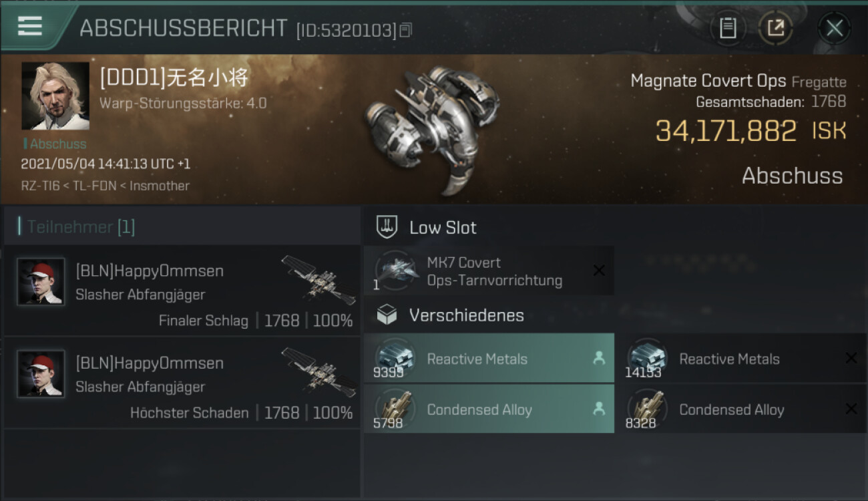868x501 pixels.
Task: Open HappyOmmsen portrait in Finaler Schlag row
Action: coord(41,282)
